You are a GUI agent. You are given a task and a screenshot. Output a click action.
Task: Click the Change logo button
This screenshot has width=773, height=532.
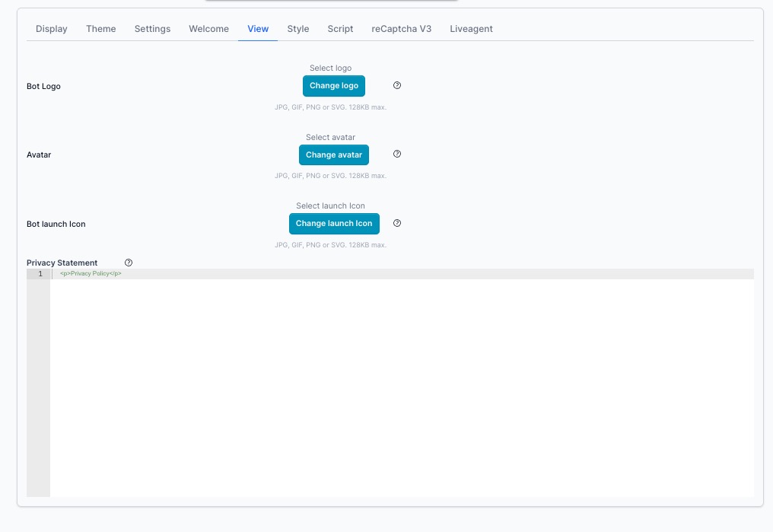(x=333, y=85)
